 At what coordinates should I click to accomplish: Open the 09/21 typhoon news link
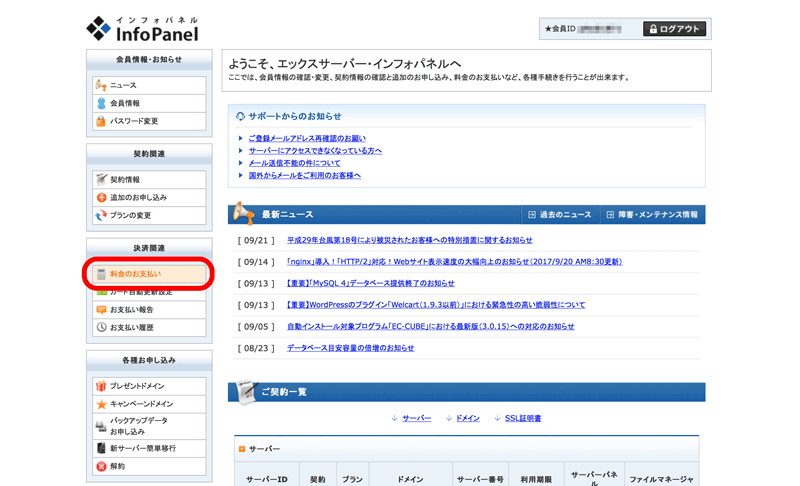click(x=410, y=240)
